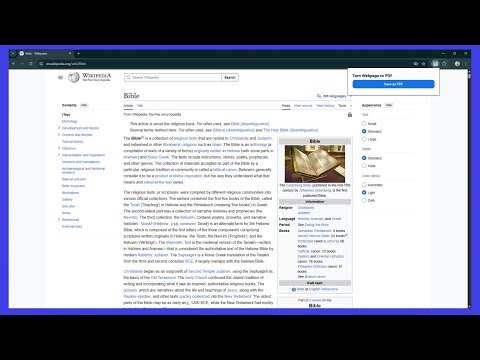This screenshot has height=360, width=480.
Task: Click the page vertical scrollbar
Action: pyautogui.click(x=469, y=188)
